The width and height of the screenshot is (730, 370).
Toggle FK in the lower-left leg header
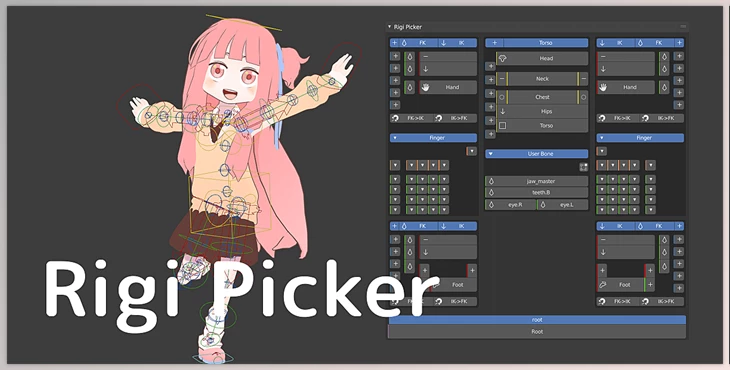(x=418, y=226)
